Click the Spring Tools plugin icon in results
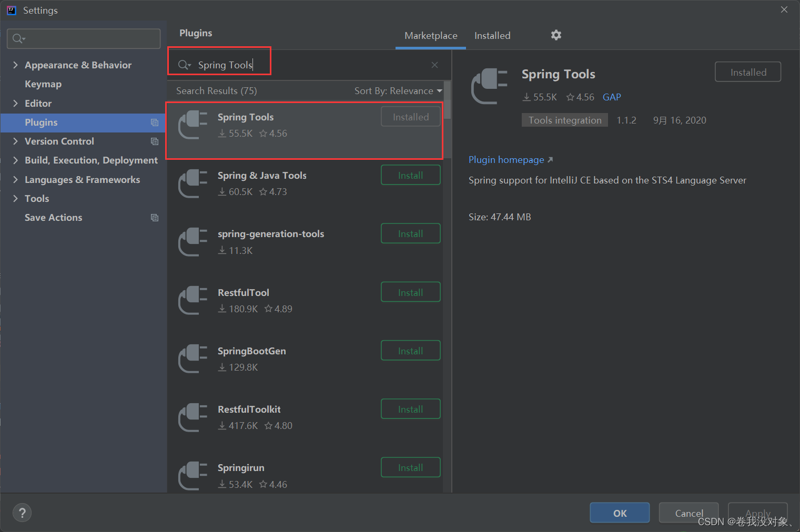 [193, 125]
